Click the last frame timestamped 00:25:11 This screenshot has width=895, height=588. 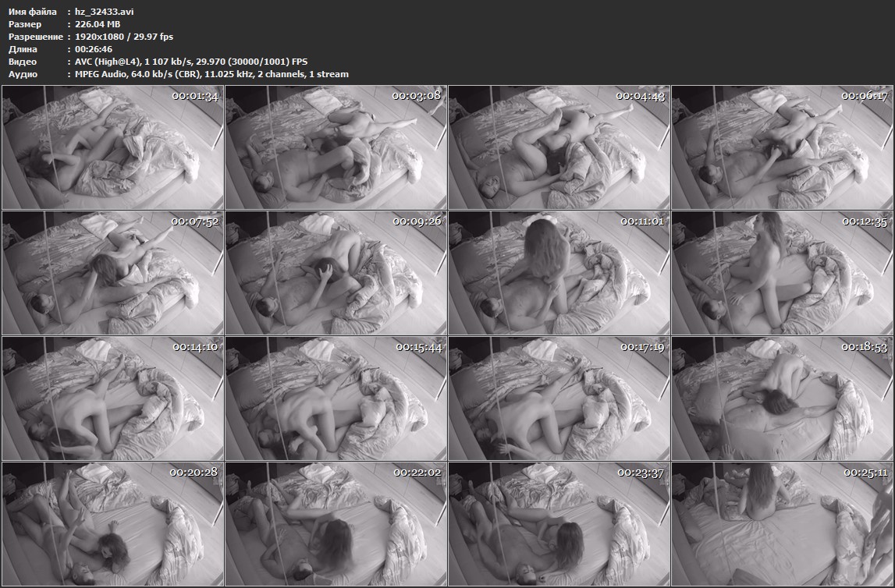[x=782, y=523]
